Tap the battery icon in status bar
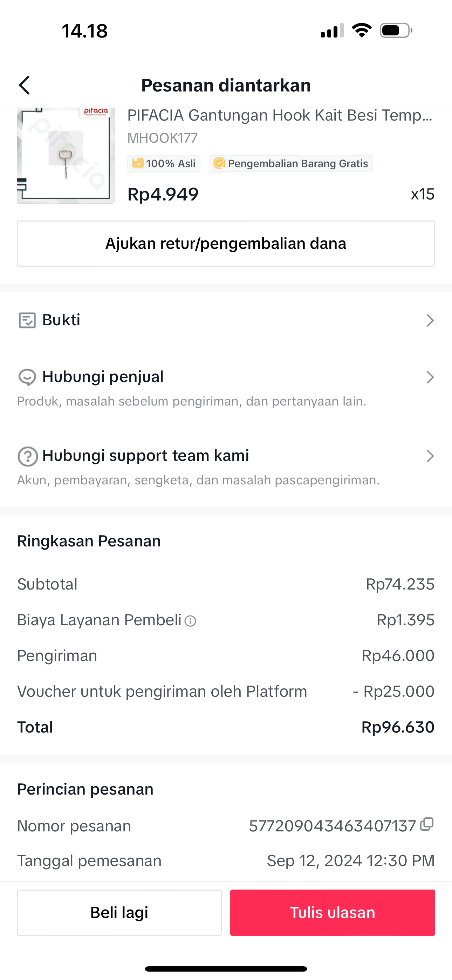Image resolution: width=452 pixels, height=980 pixels. 396,30
